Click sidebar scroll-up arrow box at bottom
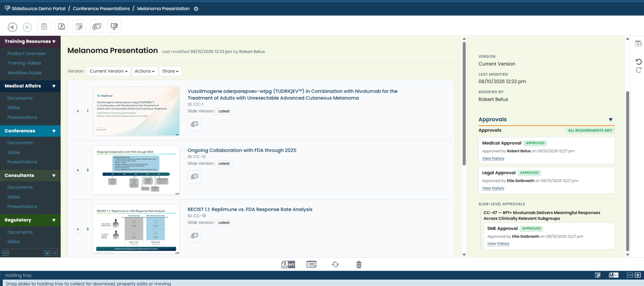The image size is (644, 286). click(55, 253)
